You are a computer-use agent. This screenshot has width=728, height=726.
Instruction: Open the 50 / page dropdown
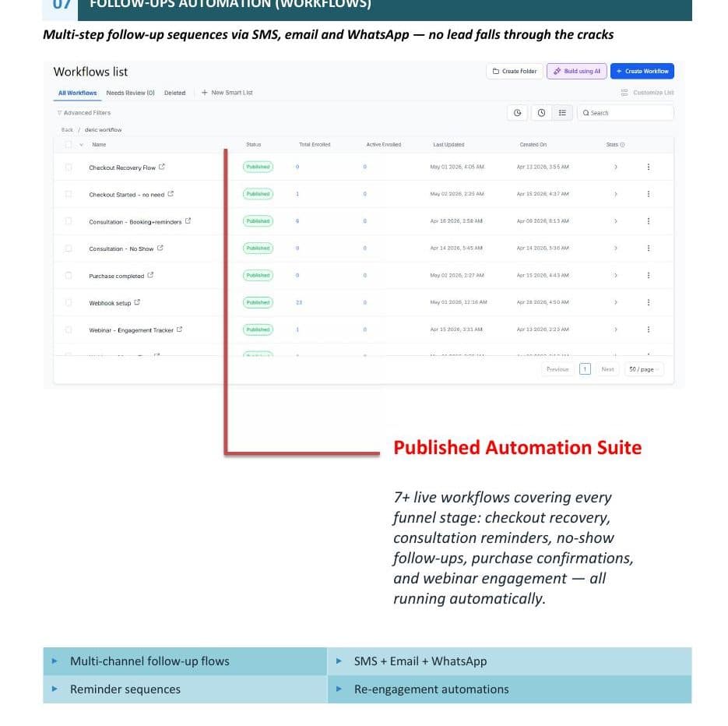click(x=643, y=369)
